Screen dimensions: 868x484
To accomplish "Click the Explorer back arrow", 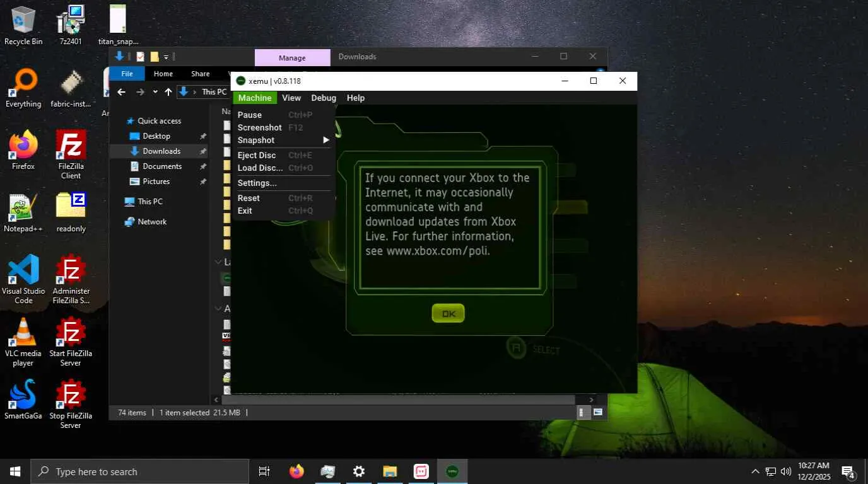I will [x=122, y=92].
